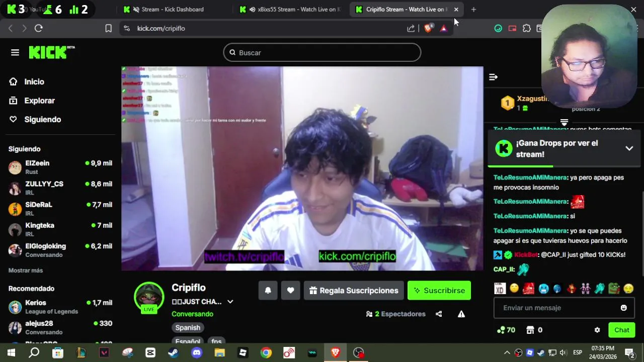The height and width of the screenshot is (362, 644).
Task: Open recommended channel alejus28
Action: (60, 327)
